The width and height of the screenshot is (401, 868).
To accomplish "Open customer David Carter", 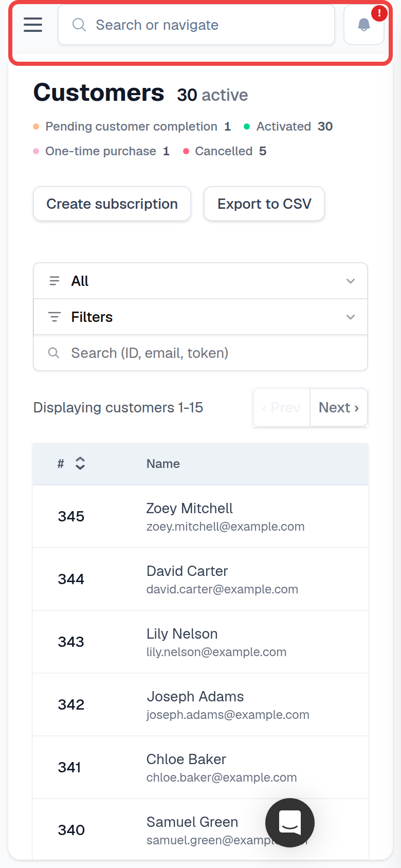I will click(187, 571).
